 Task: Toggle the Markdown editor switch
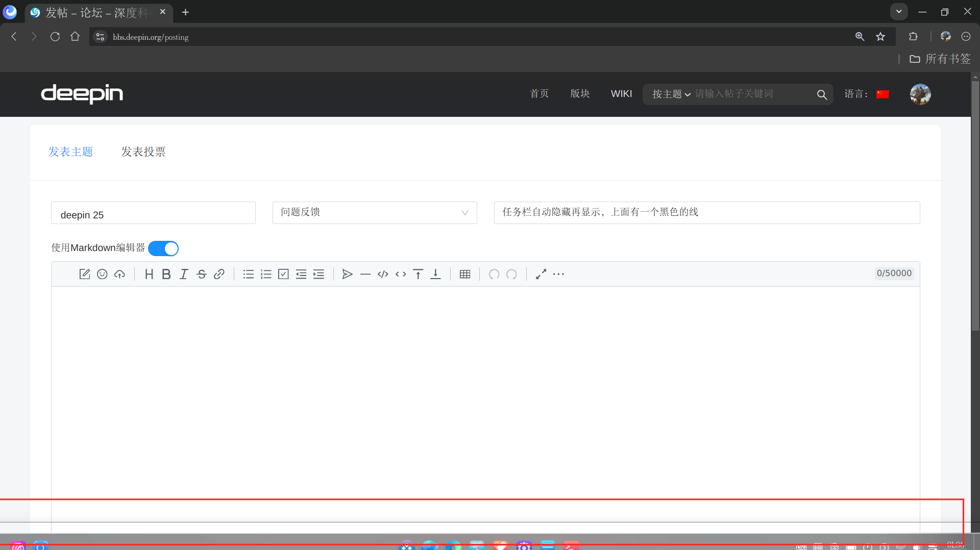[x=163, y=248]
